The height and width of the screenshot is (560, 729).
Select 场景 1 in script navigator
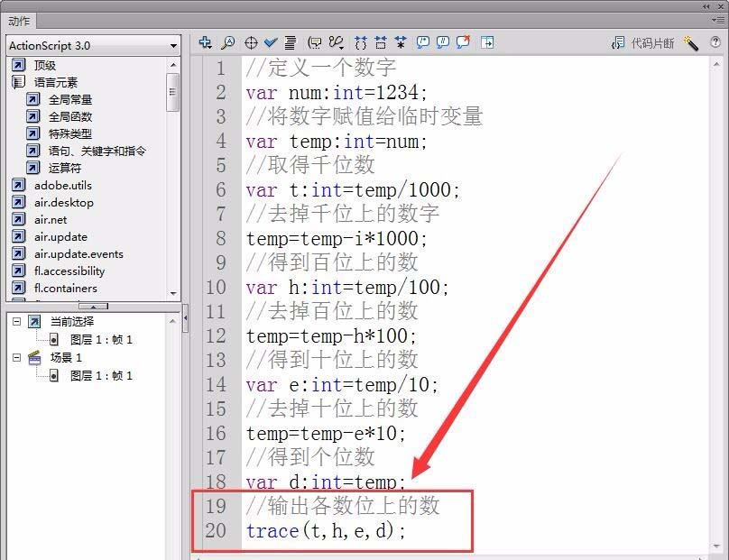click(x=66, y=357)
